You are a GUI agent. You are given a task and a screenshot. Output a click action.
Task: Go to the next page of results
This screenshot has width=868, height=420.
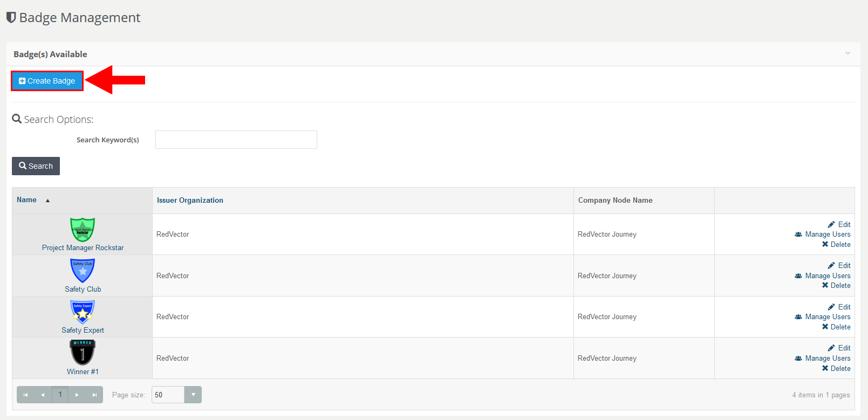point(77,395)
